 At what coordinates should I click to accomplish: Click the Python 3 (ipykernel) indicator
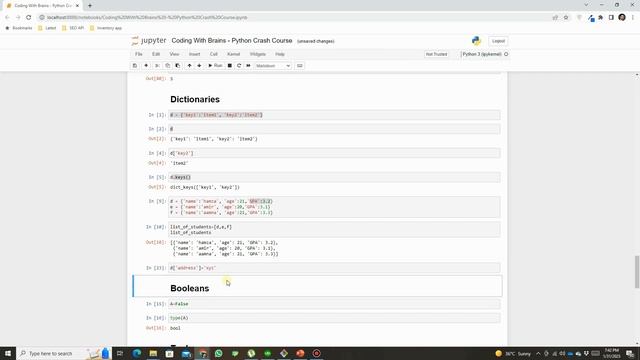482,54
